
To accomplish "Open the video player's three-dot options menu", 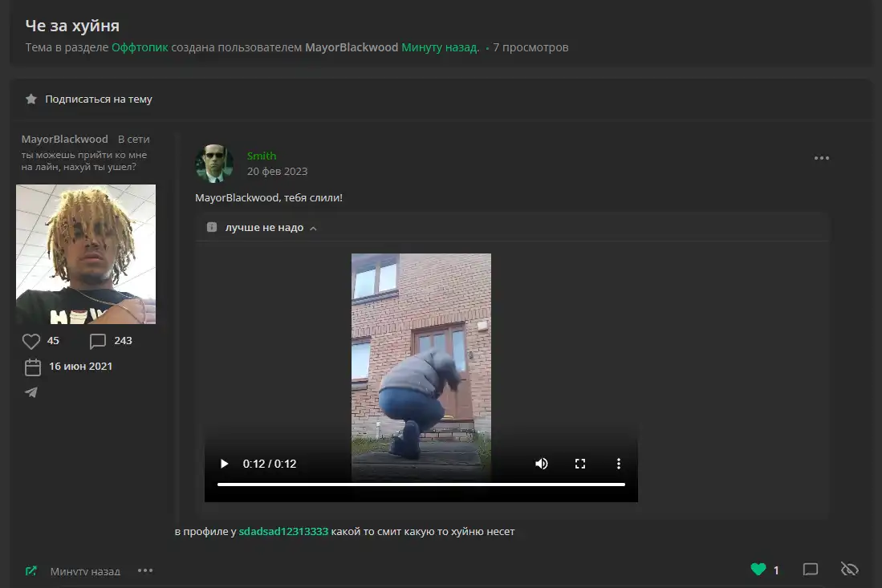I will pos(619,464).
